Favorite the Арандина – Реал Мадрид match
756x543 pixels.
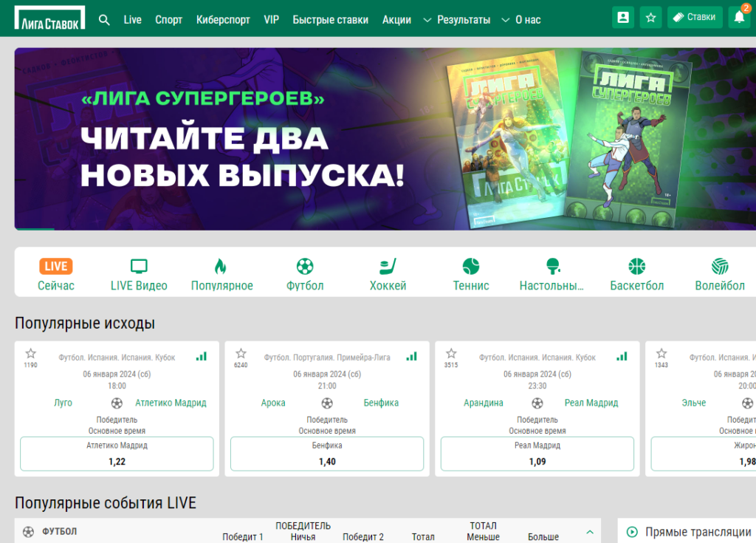451,353
